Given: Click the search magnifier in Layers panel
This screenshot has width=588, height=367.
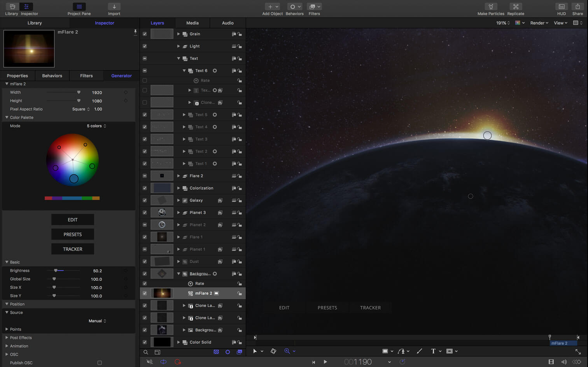Looking at the screenshot, I should pyautogui.click(x=146, y=352).
